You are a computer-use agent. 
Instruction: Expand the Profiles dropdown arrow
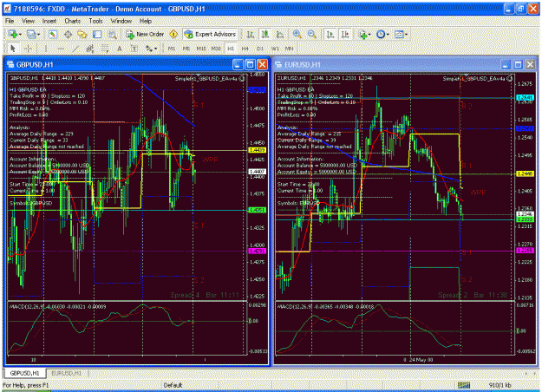(38, 34)
